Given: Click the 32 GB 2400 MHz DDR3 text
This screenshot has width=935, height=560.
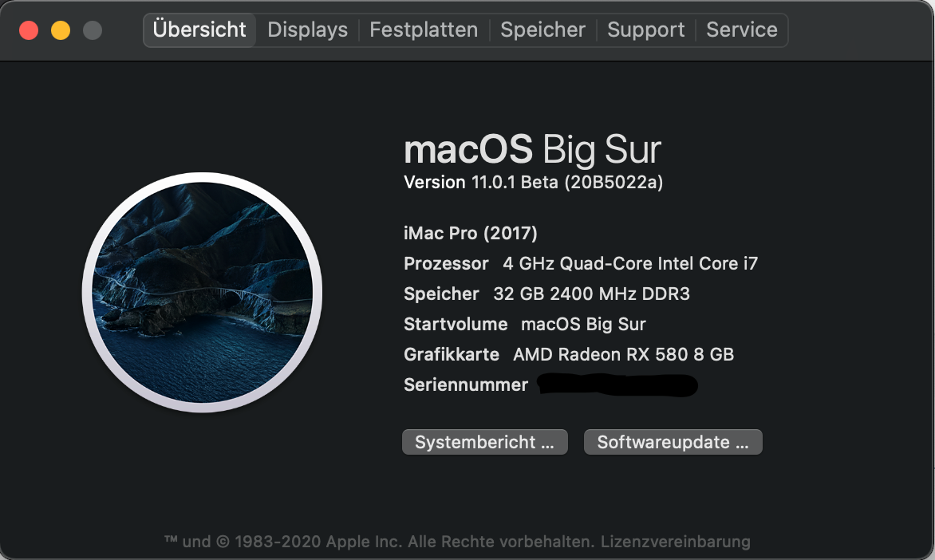Looking at the screenshot, I should pos(591,294).
